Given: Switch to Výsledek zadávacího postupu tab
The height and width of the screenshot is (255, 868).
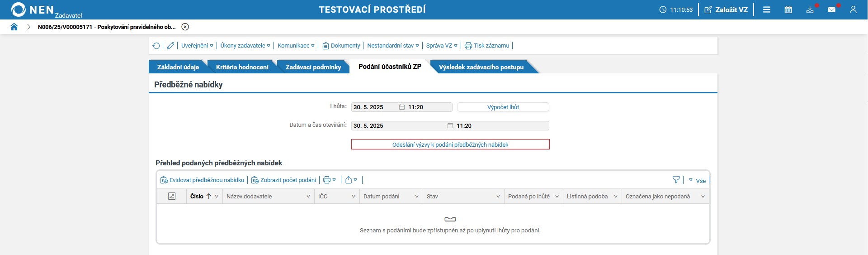Looking at the screenshot, I should 481,67.
